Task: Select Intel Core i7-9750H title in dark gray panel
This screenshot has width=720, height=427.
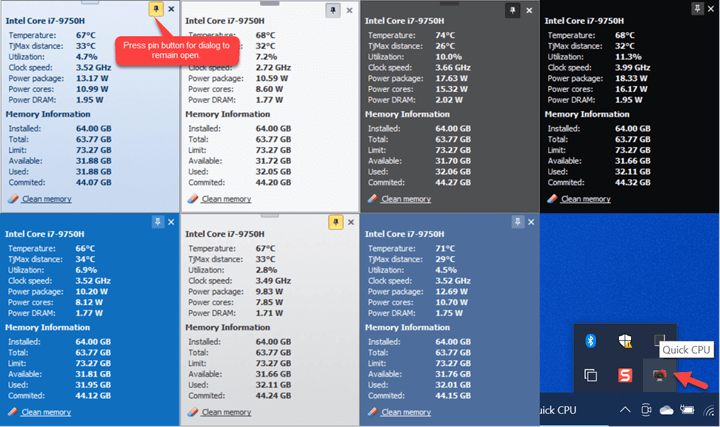Action: coord(405,21)
